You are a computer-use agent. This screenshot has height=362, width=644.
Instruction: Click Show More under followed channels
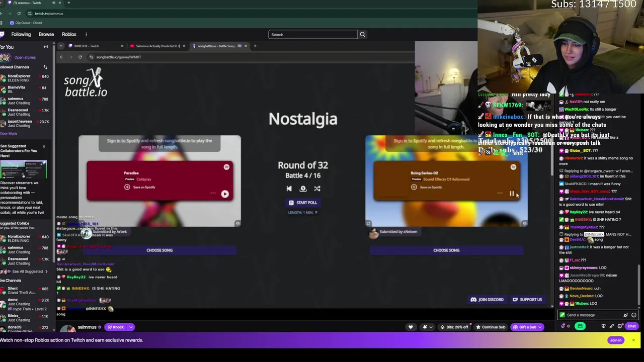(x=9, y=134)
